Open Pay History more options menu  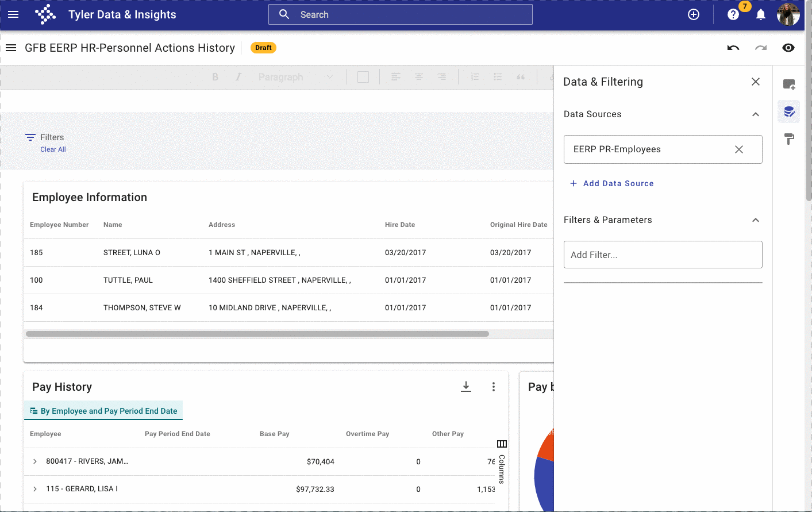(x=493, y=387)
